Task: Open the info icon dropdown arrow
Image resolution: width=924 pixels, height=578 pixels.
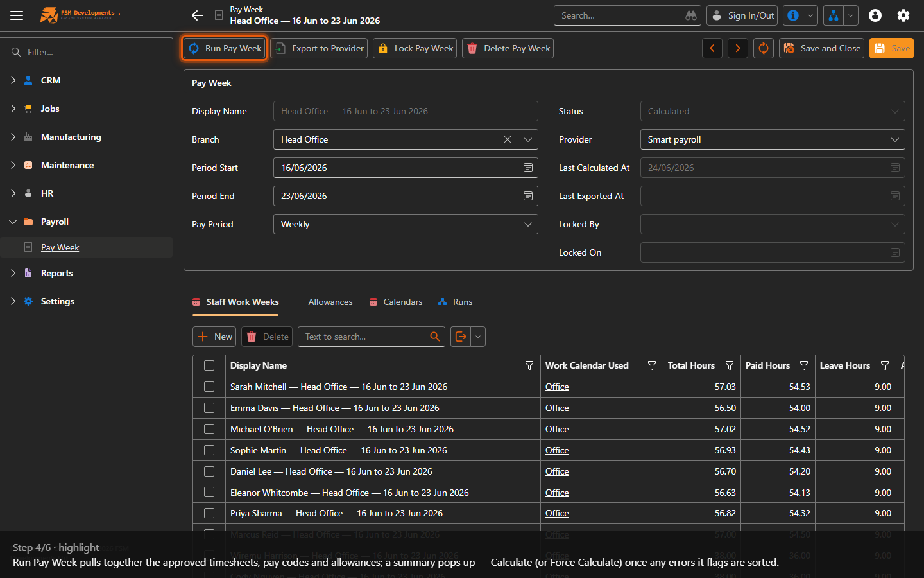Action: [x=810, y=15]
